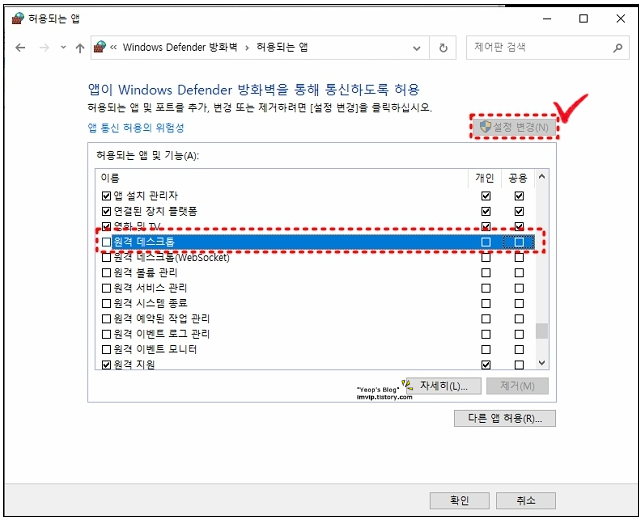Check 원격 시스템 종료 공용 checkbox
Screen dimensions: 641x520
pos(519,303)
